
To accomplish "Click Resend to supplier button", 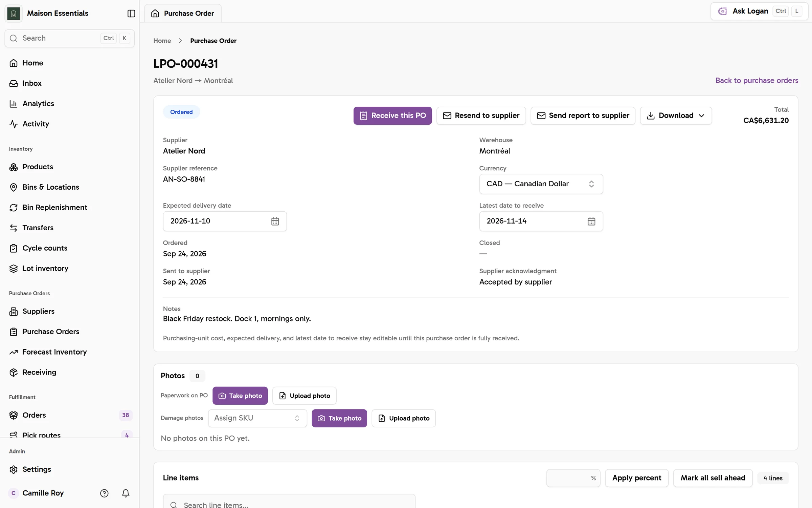I will (481, 115).
